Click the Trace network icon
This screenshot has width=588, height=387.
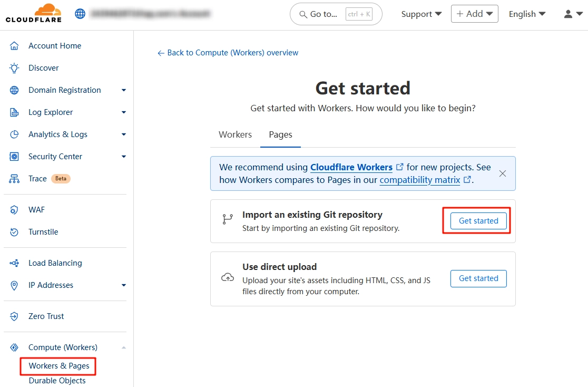pyautogui.click(x=14, y=179)
